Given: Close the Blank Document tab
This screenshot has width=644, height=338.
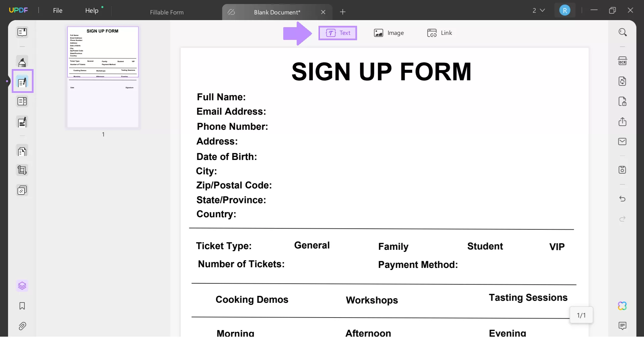Looking at the screenshot, I should click(x=323, y=12).
